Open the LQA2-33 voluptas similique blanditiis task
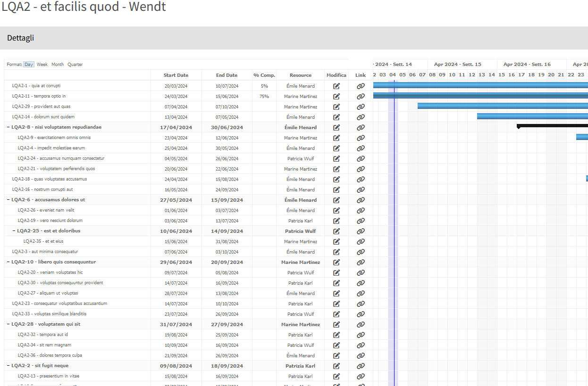The height and width of the screenshot is (386, 588). pyautogui.click(x=49, y=314)
